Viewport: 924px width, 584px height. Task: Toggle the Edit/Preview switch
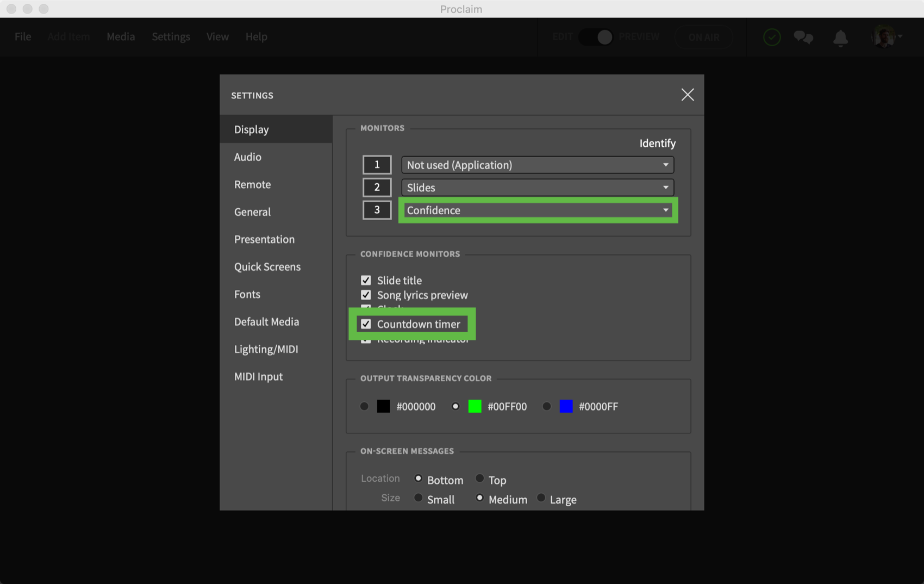coord(596,37)
